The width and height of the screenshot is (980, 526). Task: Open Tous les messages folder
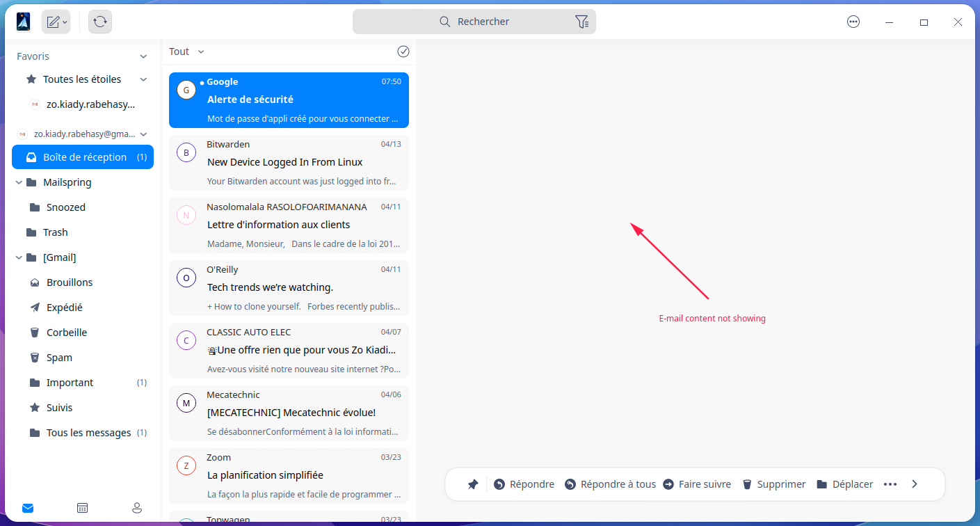(83, 433)
